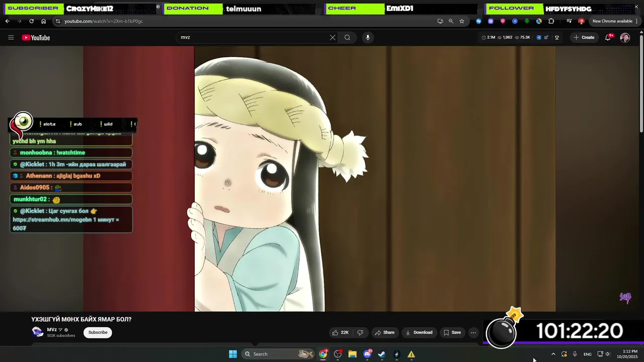The height and width of the screenshot is (362, 644).
Task: Open the green download arrow extension
Action: [x=527, y=21]
